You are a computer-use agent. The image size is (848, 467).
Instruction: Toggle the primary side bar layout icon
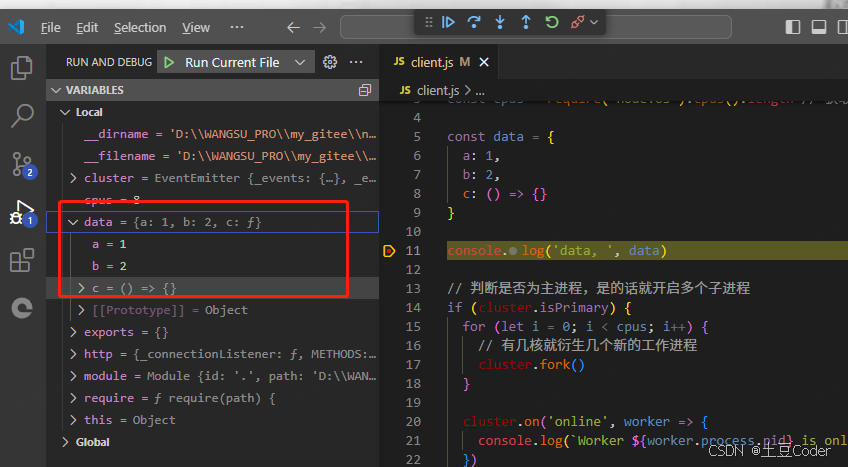[793, 27]
